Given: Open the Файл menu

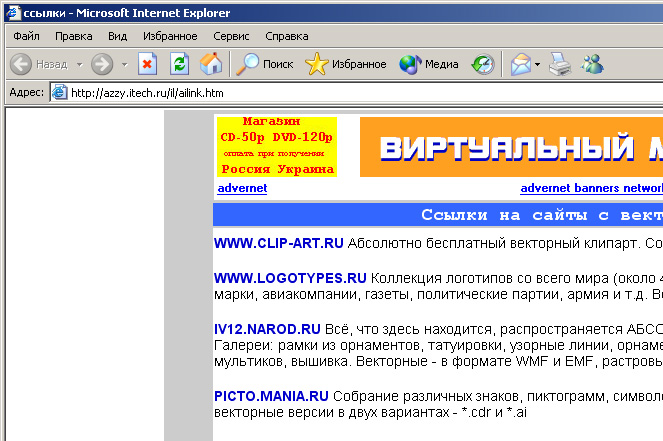Looking at the screenshot, I should click(26, 36).
